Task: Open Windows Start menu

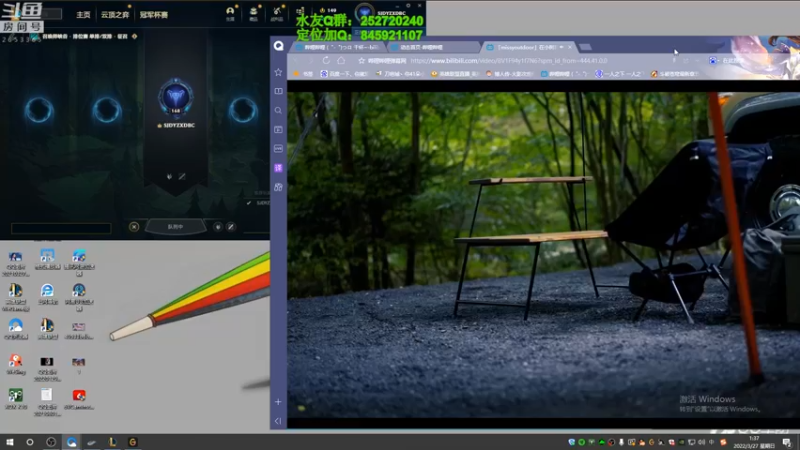Action: 9,442
